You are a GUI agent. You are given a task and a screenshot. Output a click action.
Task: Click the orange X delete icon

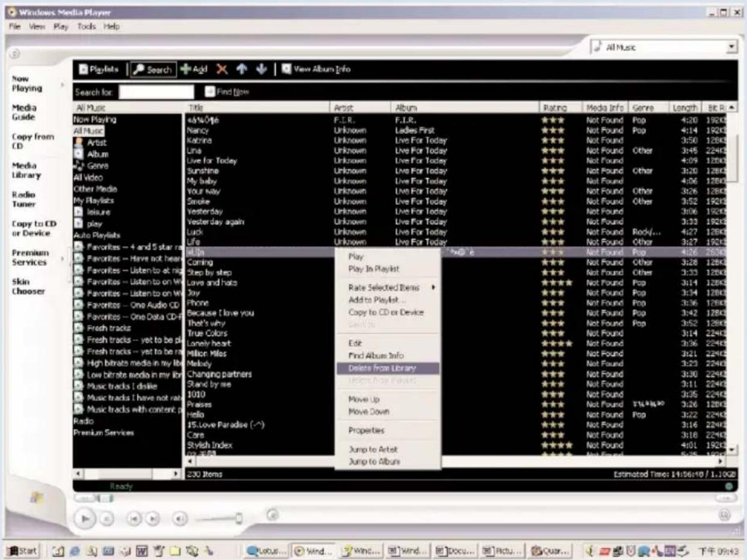pos(221,70)
